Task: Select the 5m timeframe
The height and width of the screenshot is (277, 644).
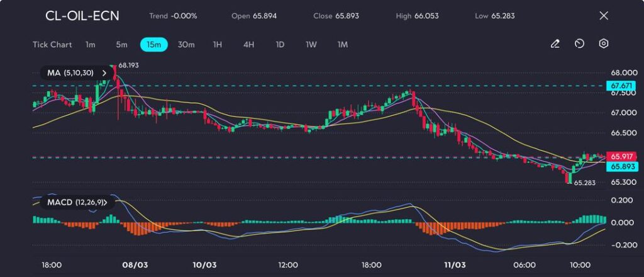Action: [x=121, y=45]
